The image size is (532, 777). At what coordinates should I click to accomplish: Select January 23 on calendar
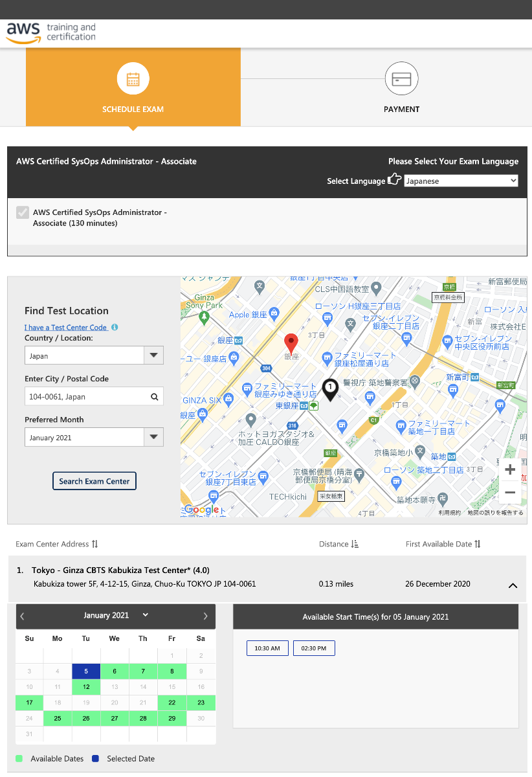click(x=201, y=703)
